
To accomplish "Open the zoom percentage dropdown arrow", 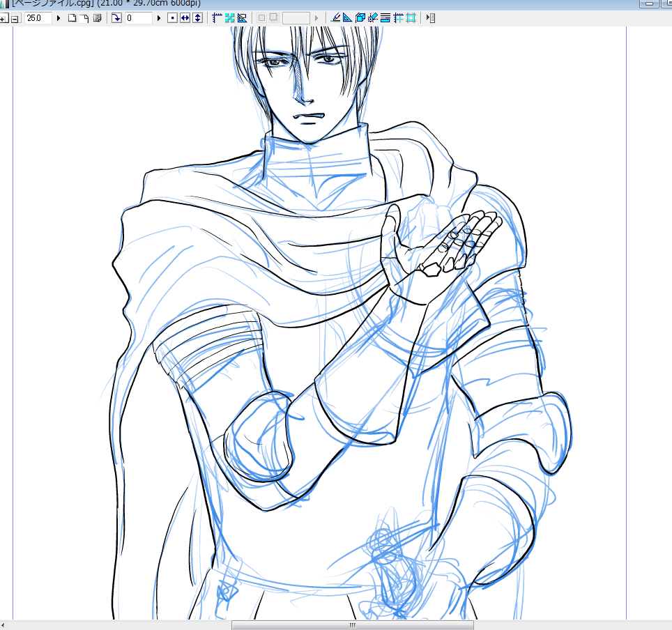I will (x=59, y=18).
